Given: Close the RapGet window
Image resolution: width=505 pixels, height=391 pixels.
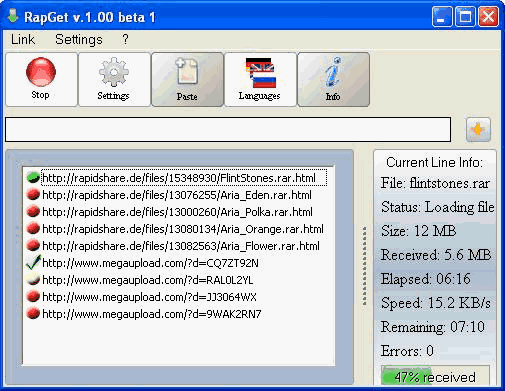Looking at the screenshot, I should (488, 16).
